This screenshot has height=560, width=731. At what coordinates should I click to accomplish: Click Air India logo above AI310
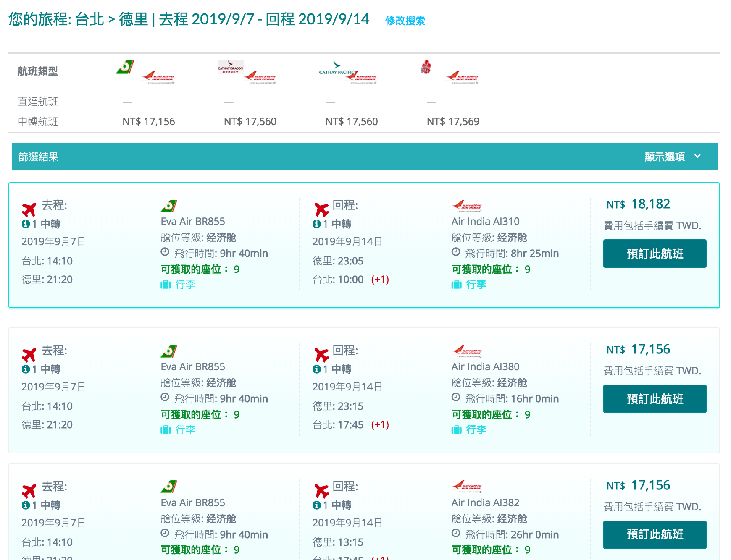[x=467, y=206]
